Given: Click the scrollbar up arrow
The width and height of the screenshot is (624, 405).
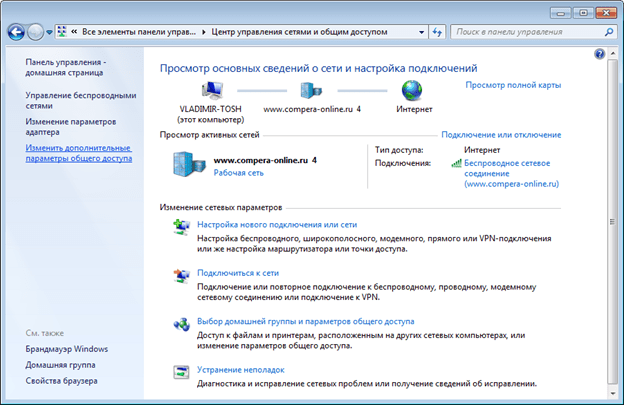Looking at the screenshot, I should 612,53.
